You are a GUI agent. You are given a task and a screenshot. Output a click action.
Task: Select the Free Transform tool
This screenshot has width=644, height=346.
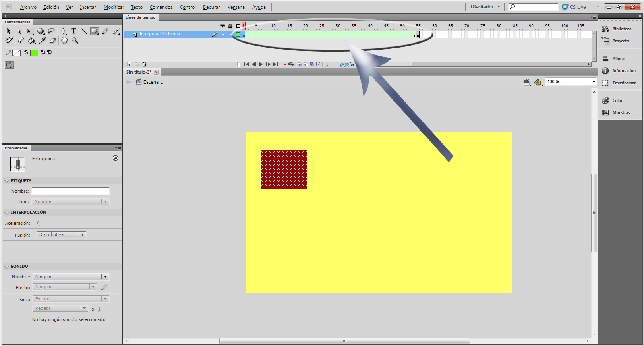coord(30,31)
